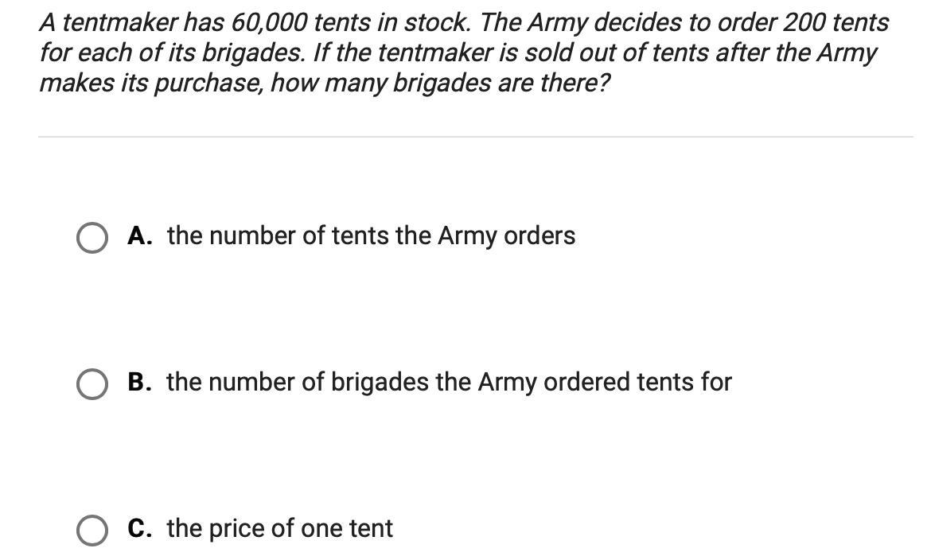
Task: Click the bold 'B.' option letter
Action: (140, 382)
